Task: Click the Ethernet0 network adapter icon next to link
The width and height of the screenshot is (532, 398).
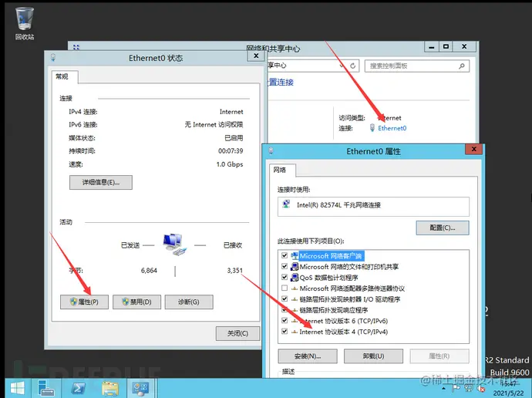Action: tap(372, 128)
